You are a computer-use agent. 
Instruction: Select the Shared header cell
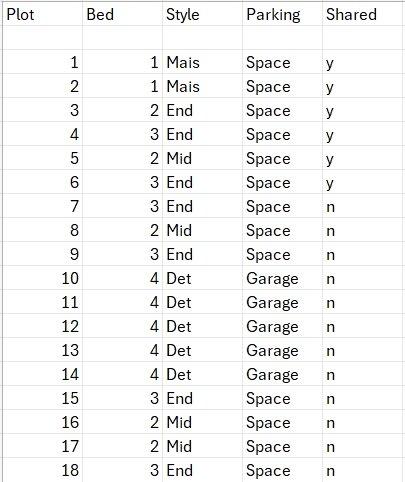[x=363, y=14]
